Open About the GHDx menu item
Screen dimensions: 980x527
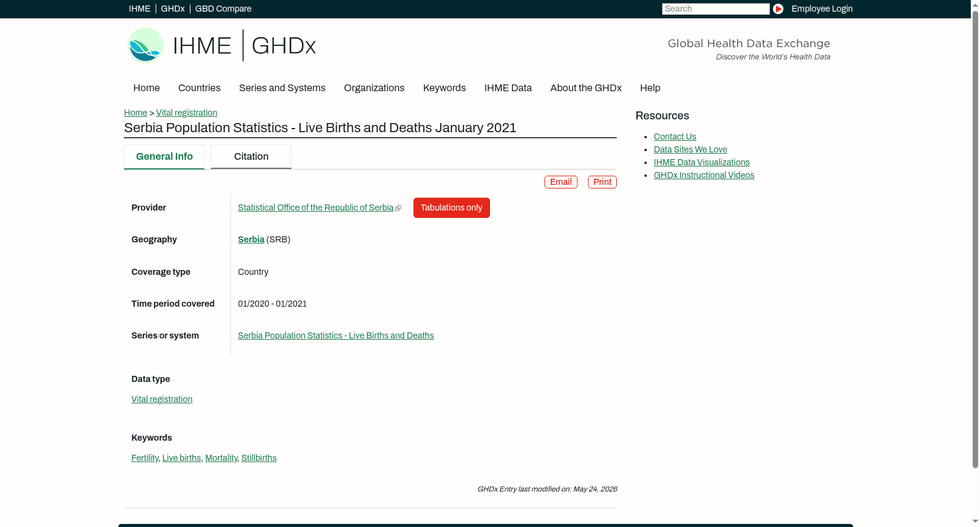click(586, 88)
